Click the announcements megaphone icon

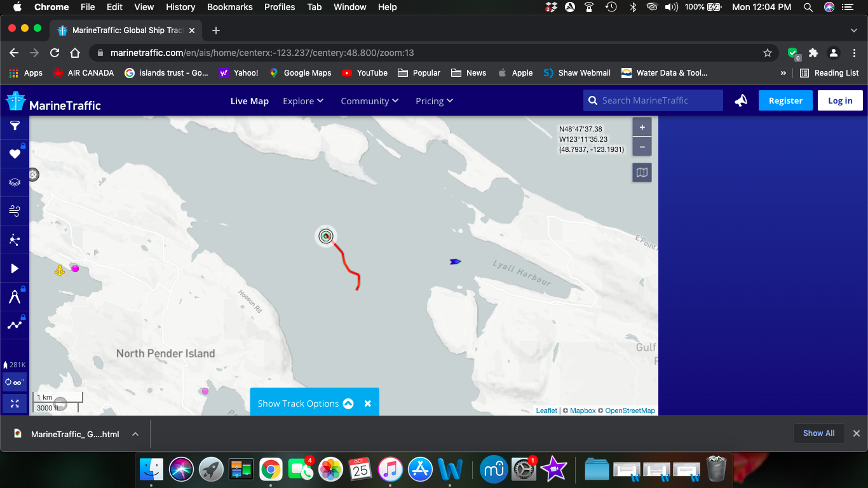coord(741,100)
